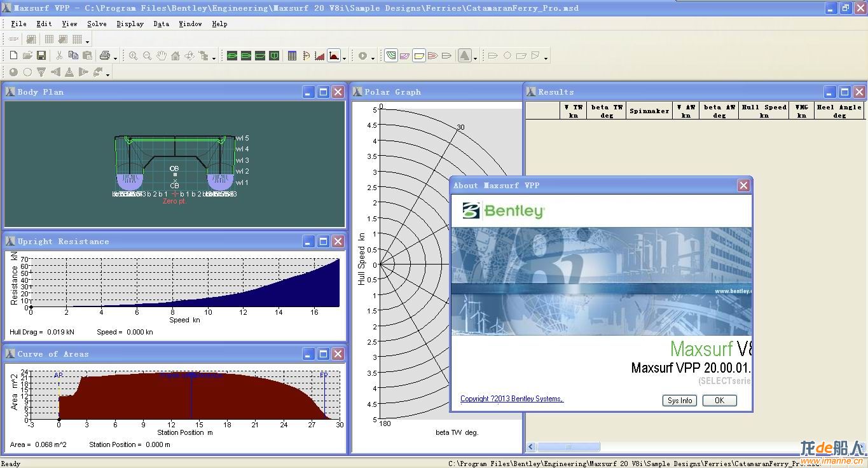Select the Zoom Out magnifier tool
Image resolution: width=868 pixels, height=468 pixels.
(x=147, y=56)
